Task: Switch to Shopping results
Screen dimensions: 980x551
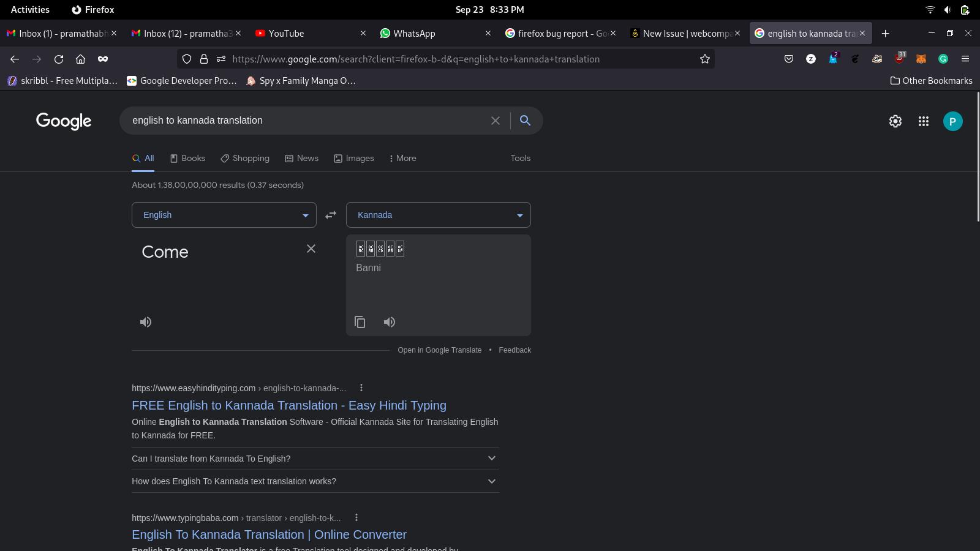Action: tap(245, 158)
